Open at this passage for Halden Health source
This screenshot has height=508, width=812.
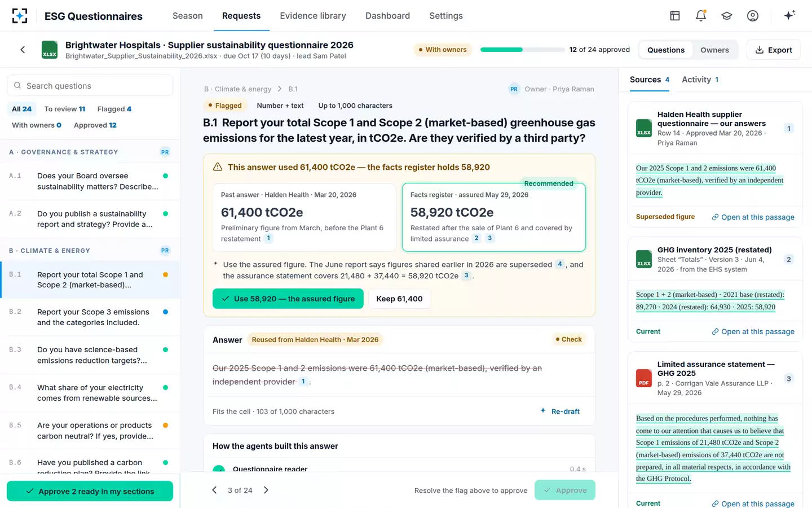753,217
